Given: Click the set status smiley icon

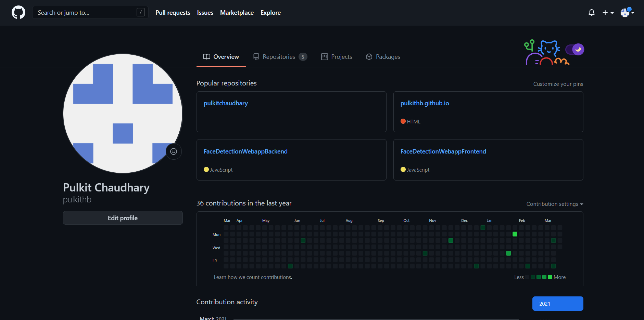Looking at the screenshot, I should 174,151.
